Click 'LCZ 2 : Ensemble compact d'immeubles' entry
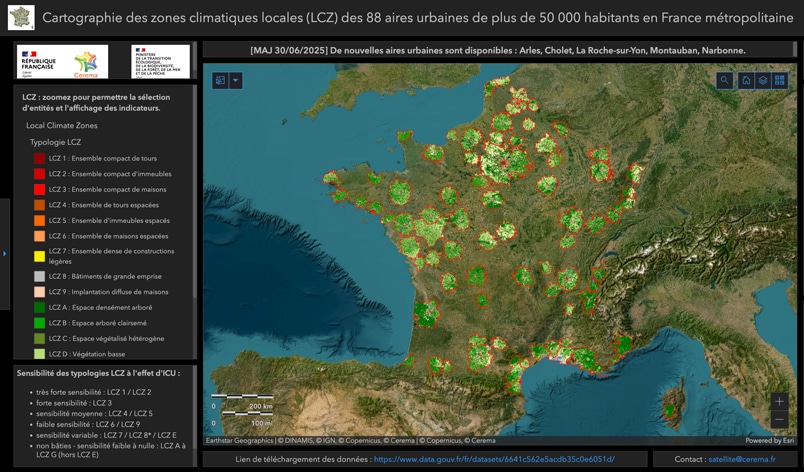 110,174
